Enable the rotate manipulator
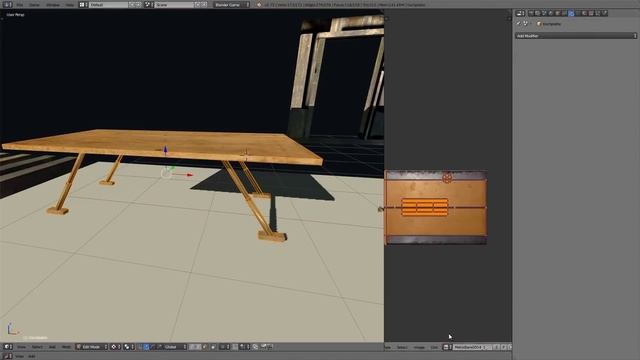The width and height of the screenshot is (640, 360). point(152,347)
